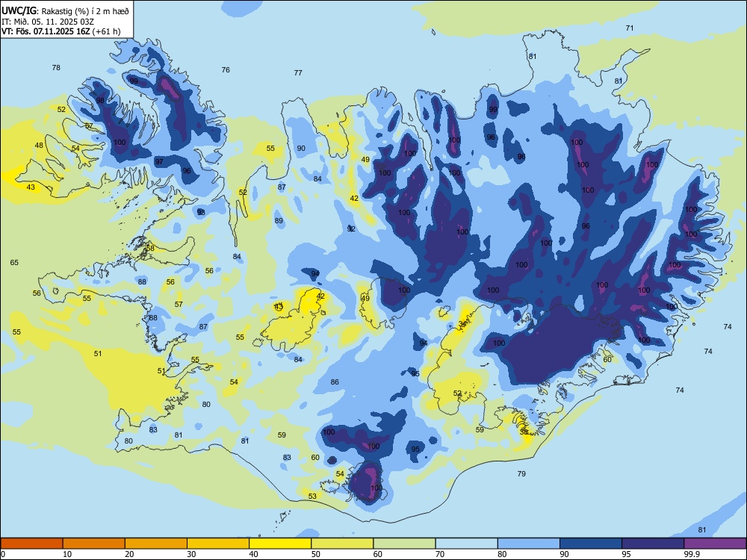Viewport: 747px width, 560px height.
Task: Click the dark navy 95–99.9 legend swatch
Action: 653,544
